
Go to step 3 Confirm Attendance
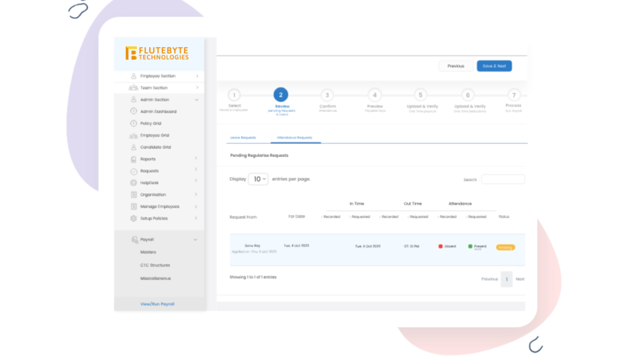pyautogui.click(x=327, y=96)
